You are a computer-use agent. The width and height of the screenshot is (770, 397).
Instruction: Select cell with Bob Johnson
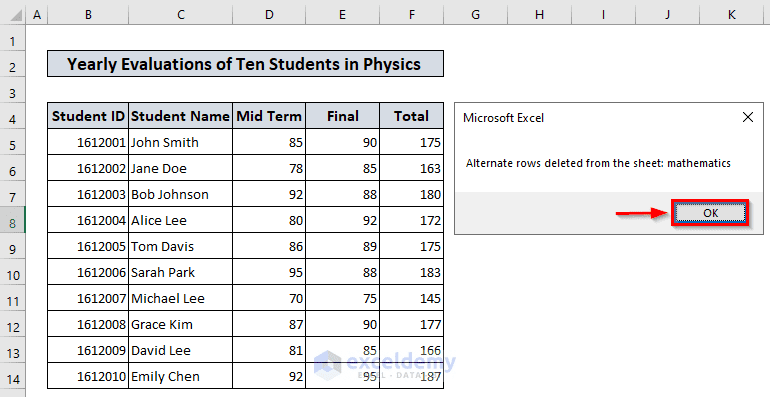(x=180, y=194)
